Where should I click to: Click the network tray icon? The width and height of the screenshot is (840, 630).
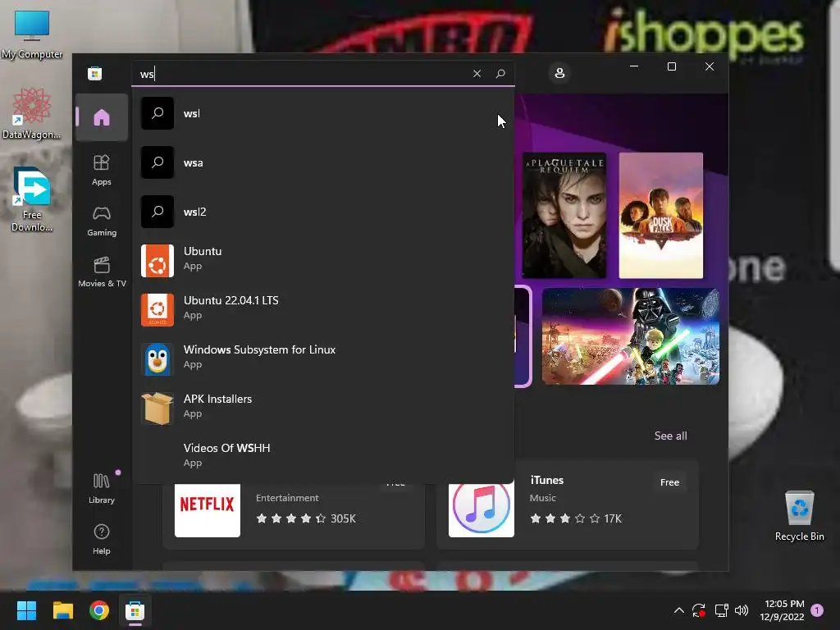[x=721, y=610]
